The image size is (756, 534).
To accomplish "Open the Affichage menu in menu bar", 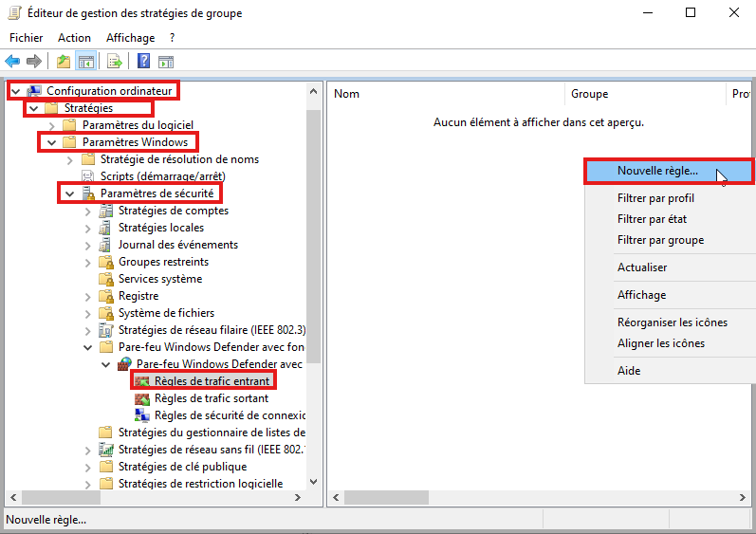I will [x=130, y=38].
